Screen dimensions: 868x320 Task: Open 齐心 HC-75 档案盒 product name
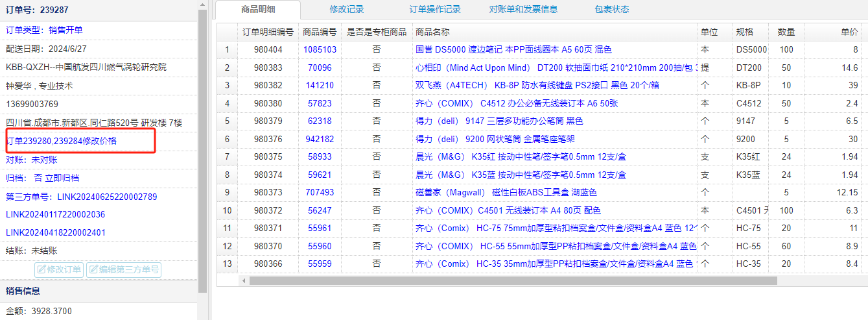click(x=556, y=228)
